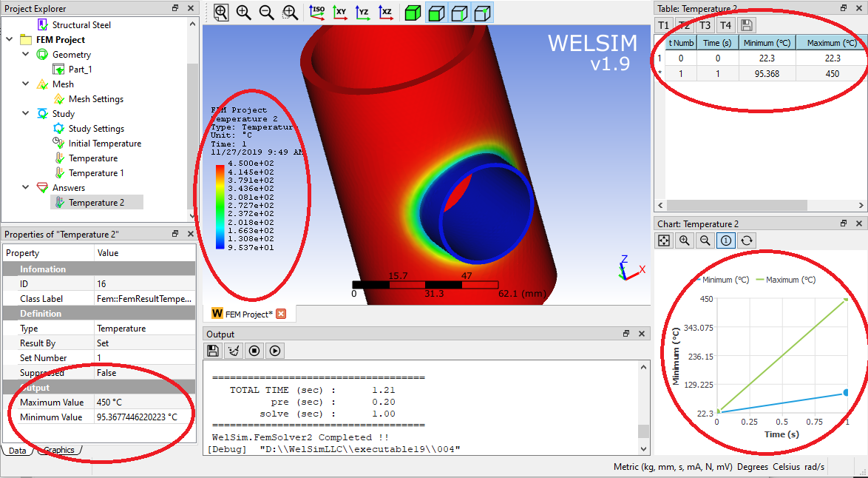Select Part_1 under Geometry
Screen dimensions: 868x478
(x=81, y=70)
